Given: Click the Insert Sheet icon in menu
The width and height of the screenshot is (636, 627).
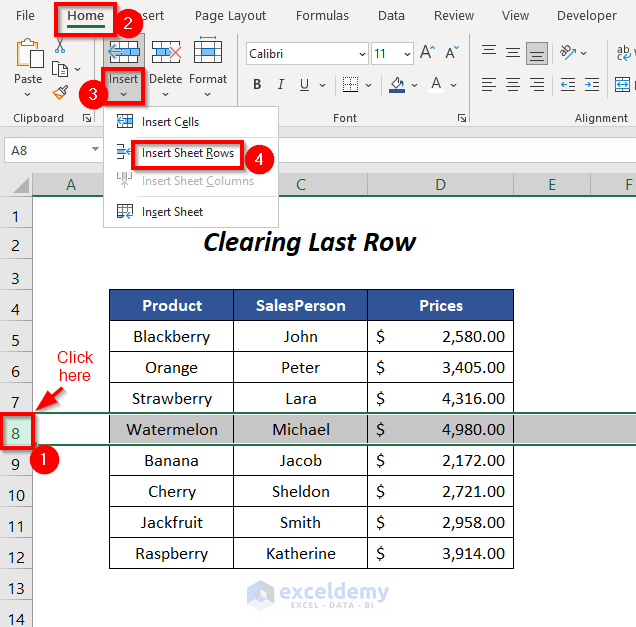Looking at the screenshot, I should coord(125,211).
